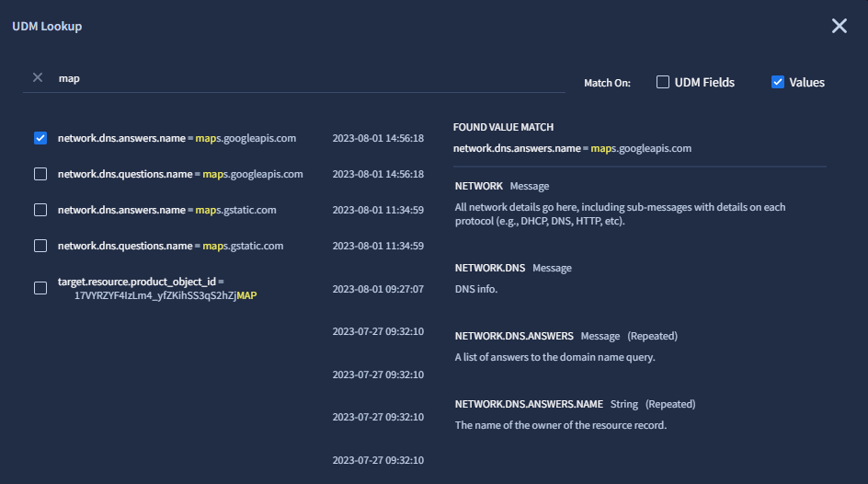Check the target.resource.product_object_id result

[x=40, y=288]
